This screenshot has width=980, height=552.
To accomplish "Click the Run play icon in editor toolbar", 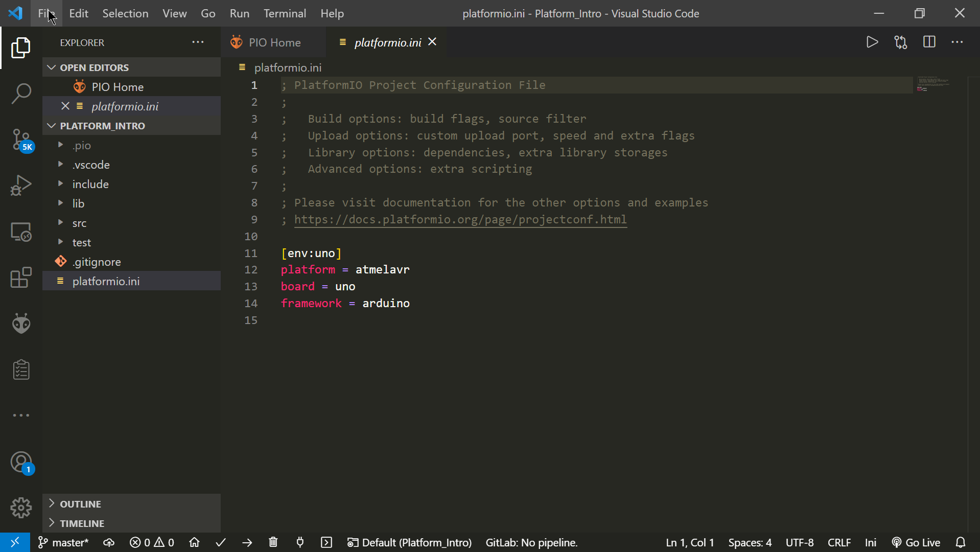I will [872, 42].
